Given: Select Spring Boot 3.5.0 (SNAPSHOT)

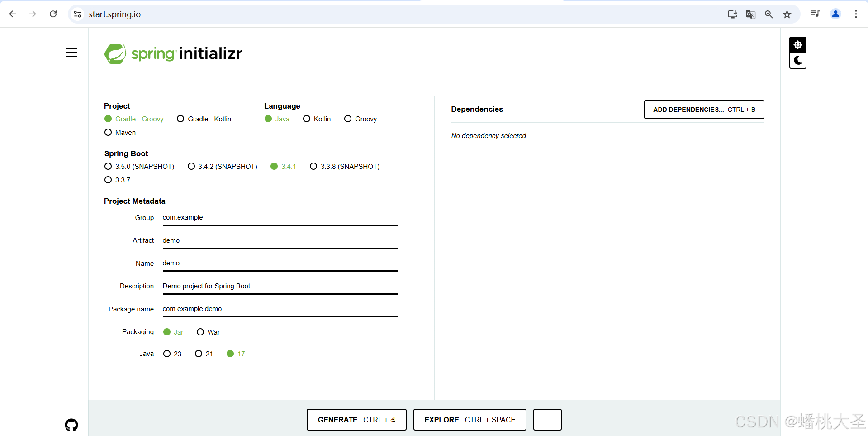Looking at the screenshot, I should [x=139, y=167].
